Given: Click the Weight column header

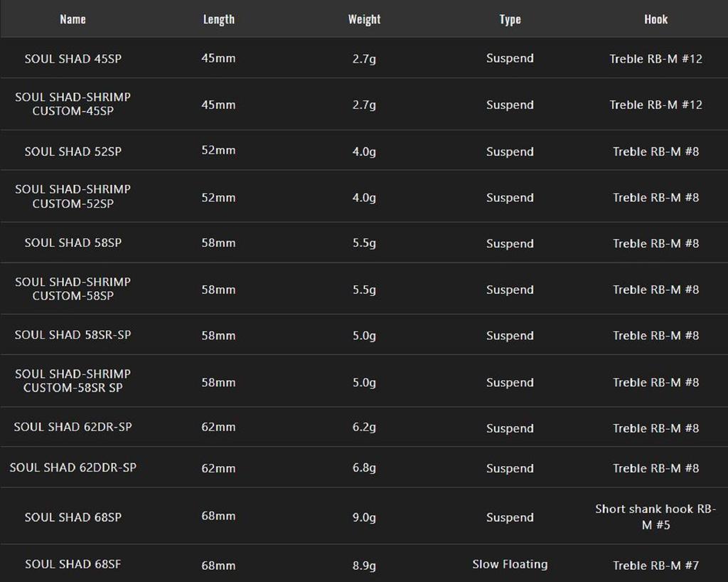Looking at the screenshot, I should point(364,19).
